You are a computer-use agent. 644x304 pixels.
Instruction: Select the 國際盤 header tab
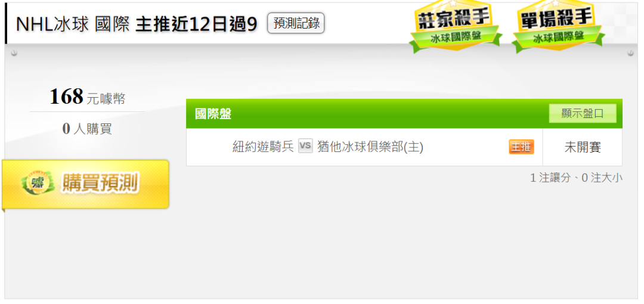(213, 114)
